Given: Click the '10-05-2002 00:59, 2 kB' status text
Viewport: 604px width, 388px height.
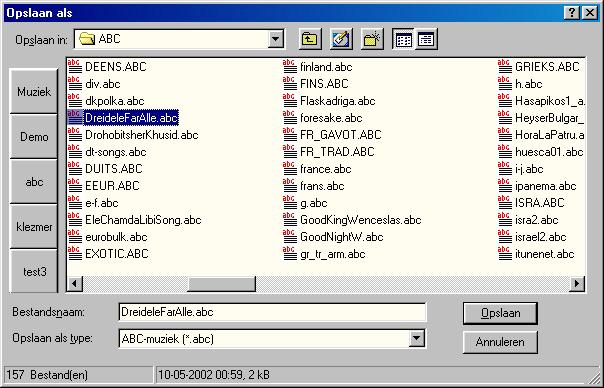Looking at the screenshot, I should click(x=214, y=375).
